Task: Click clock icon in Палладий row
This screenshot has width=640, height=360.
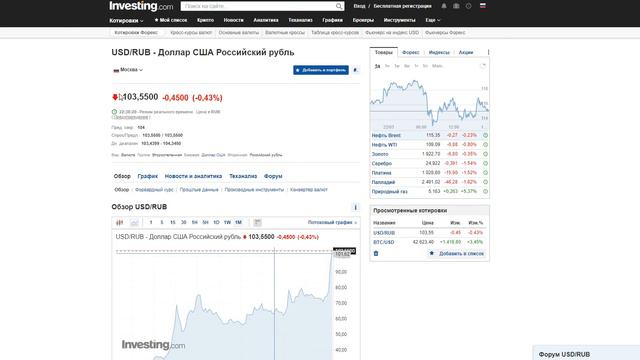Action: [485, 182]
